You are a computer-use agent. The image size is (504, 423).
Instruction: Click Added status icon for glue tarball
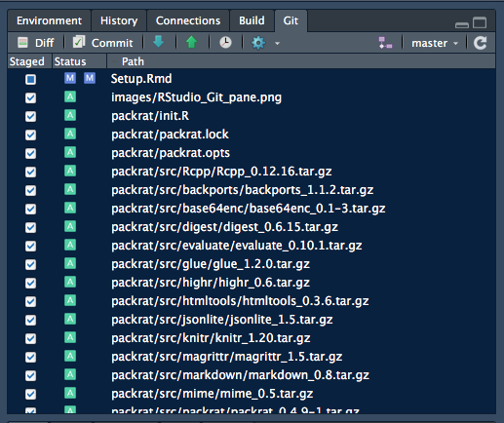70,263
